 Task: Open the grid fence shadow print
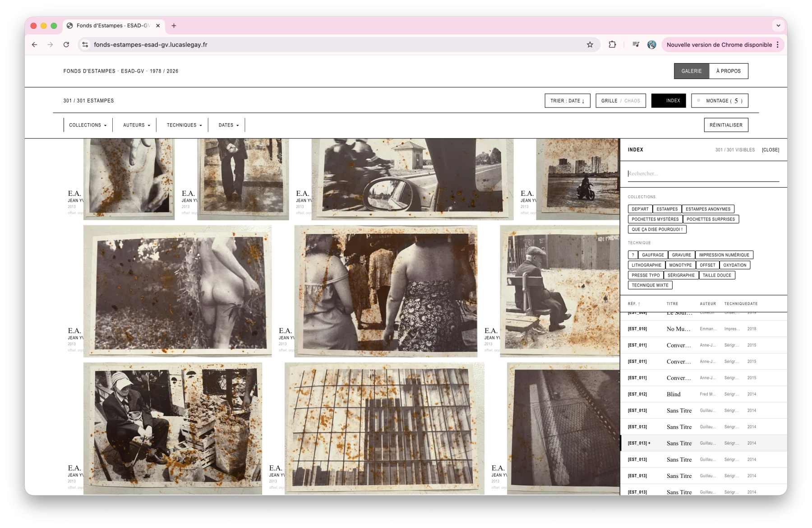[x=384, y=429]
